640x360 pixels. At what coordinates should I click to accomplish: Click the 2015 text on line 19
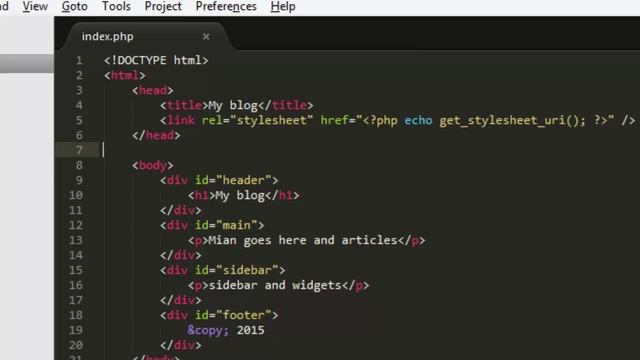pos(251,330)
